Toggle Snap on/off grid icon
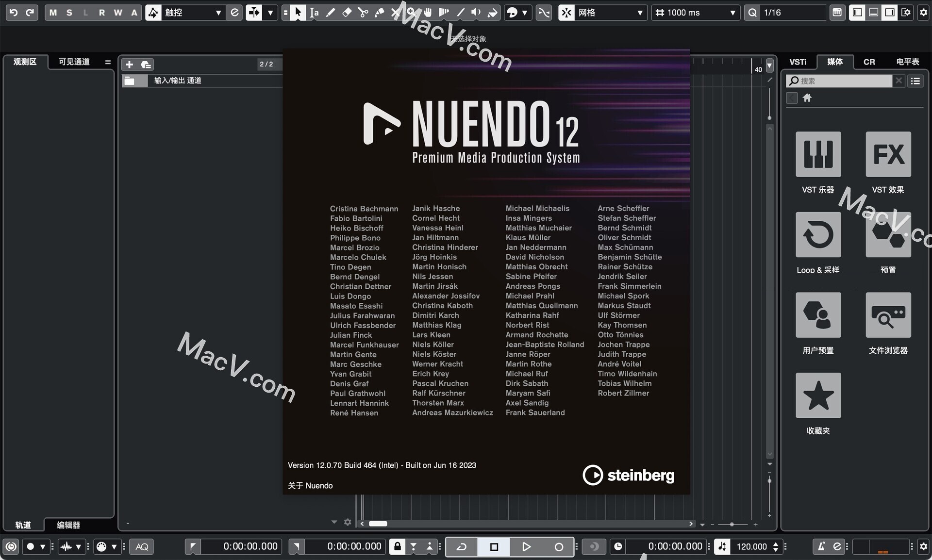 566,13
